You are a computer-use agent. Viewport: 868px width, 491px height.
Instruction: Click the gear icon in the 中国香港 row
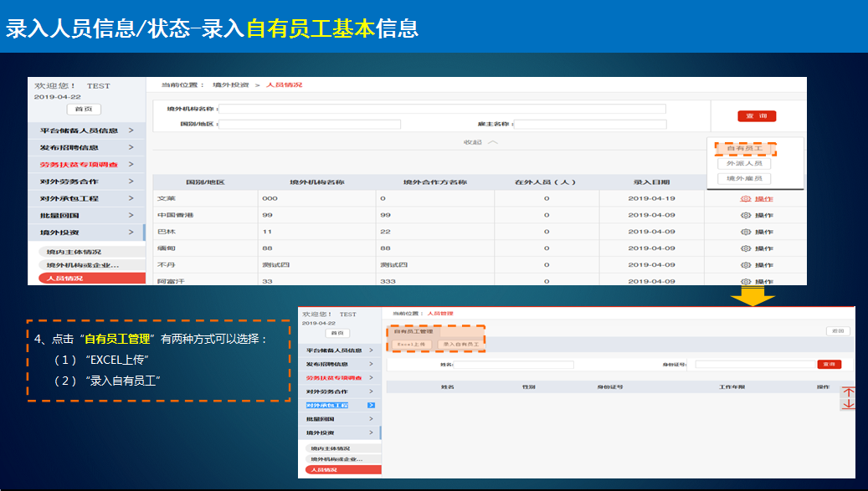coord(746,215)
